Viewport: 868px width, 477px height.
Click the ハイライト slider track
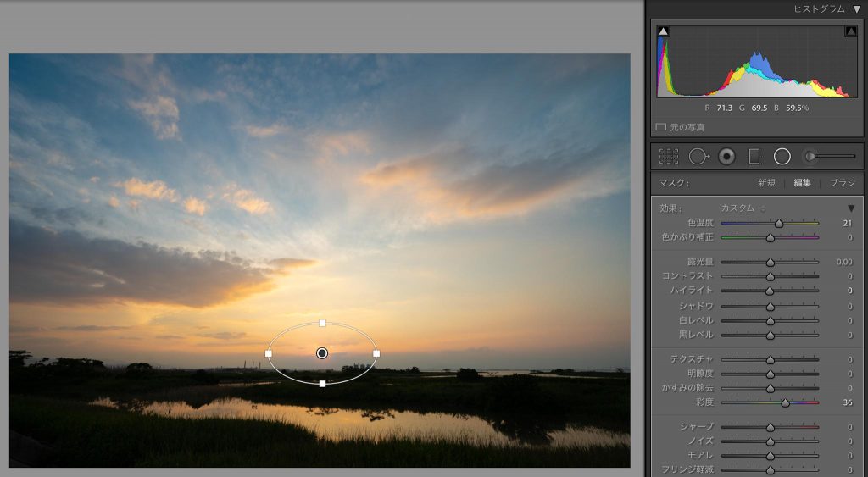tap(770, 291)
